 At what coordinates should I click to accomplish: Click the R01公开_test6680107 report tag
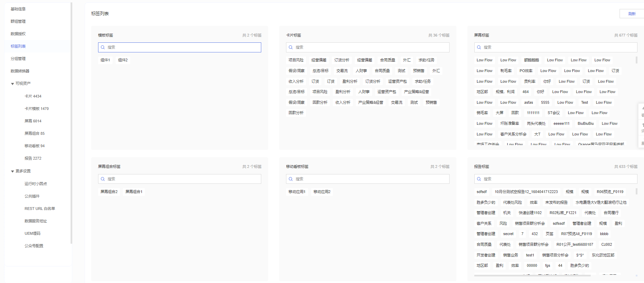point(575,244)
